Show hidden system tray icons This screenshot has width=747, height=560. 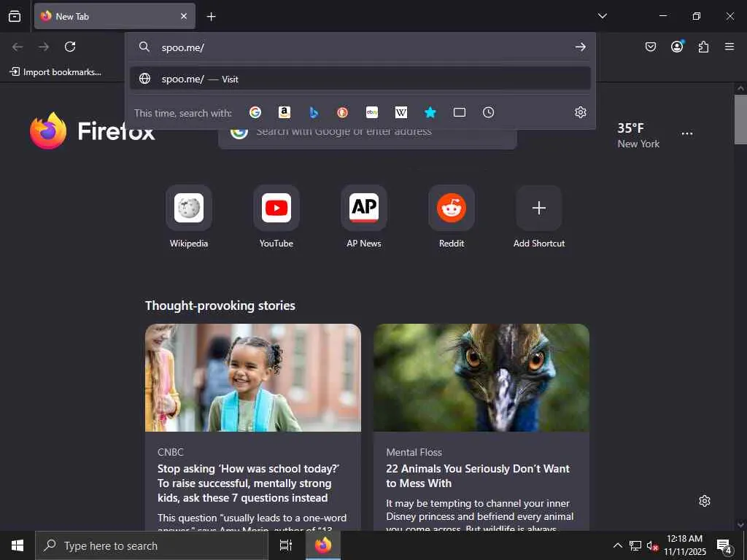click(617, 545)
